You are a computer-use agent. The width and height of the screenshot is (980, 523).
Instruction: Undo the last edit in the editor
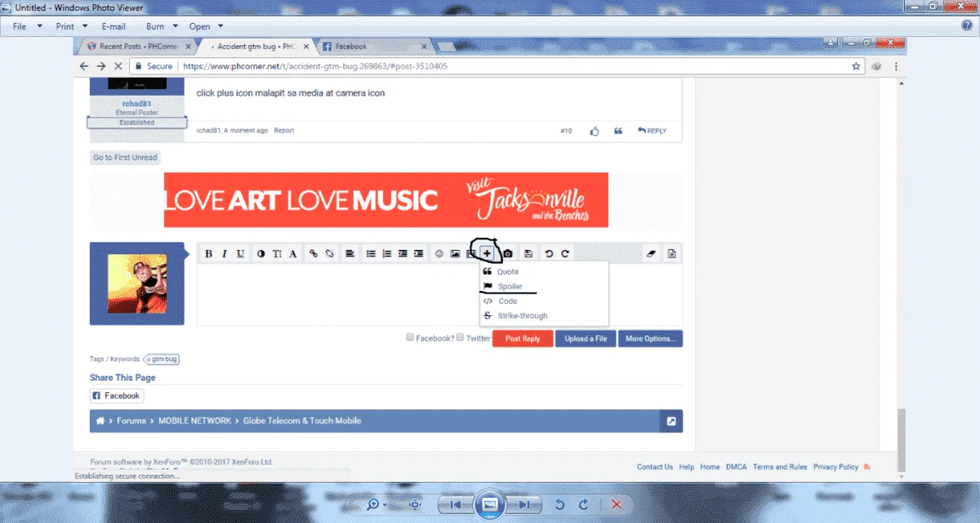pos(549,254)
